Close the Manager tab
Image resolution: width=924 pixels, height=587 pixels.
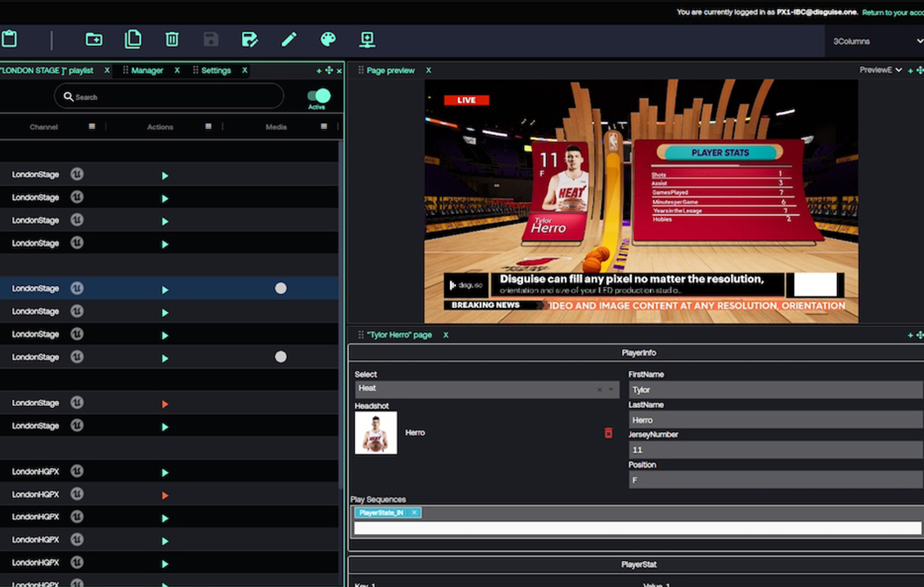pyautogui.click(x=177, y=70)
